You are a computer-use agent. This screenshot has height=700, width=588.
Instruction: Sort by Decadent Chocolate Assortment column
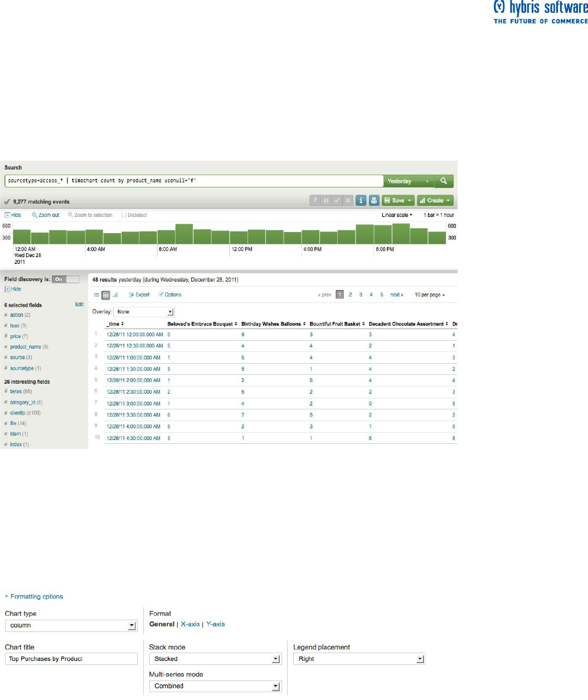[409, 324]
